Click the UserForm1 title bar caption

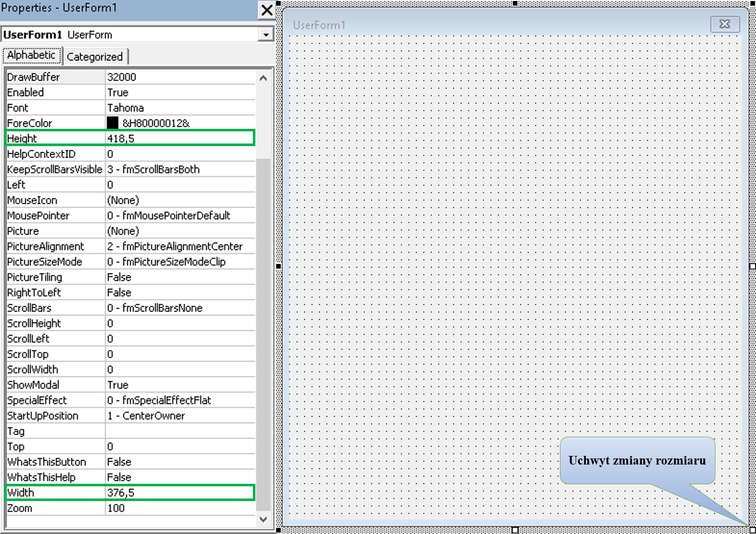click(x=319, y=25)
